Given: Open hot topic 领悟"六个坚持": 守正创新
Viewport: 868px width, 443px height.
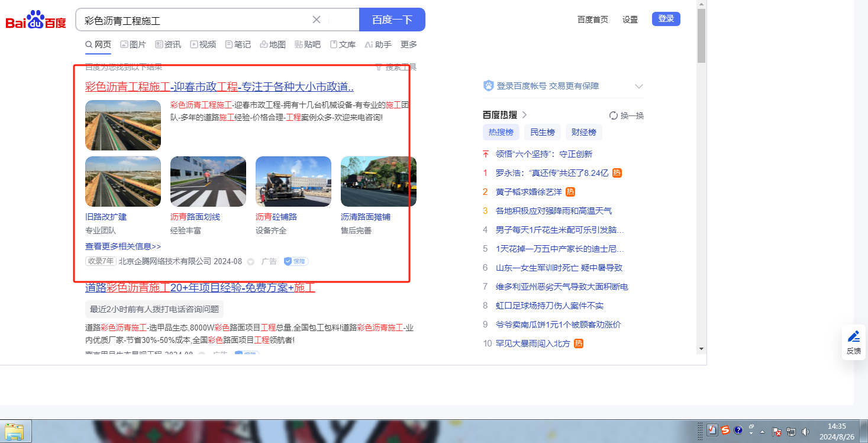Looking at the screenshot, I should (x=544, y=154).
